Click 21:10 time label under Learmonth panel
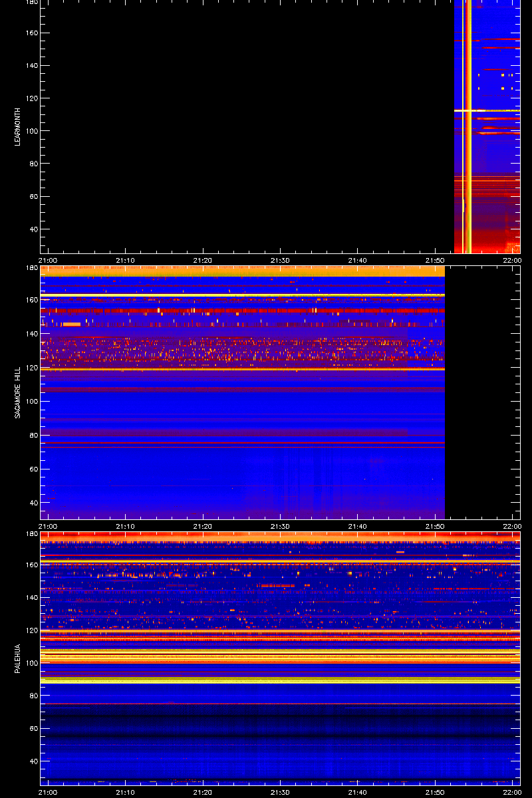This screenshot has width=532, height=798. click(x=126, y=260)
